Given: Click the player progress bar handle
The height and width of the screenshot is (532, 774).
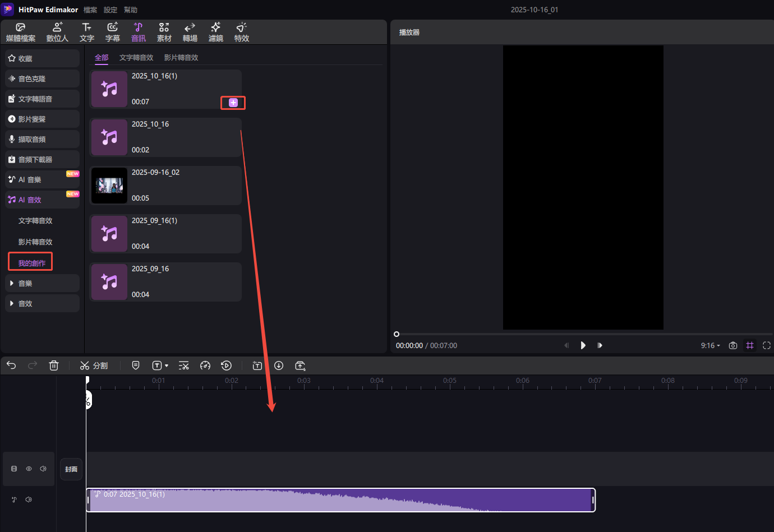Looking at the screenshot, I should pos(397,334).
